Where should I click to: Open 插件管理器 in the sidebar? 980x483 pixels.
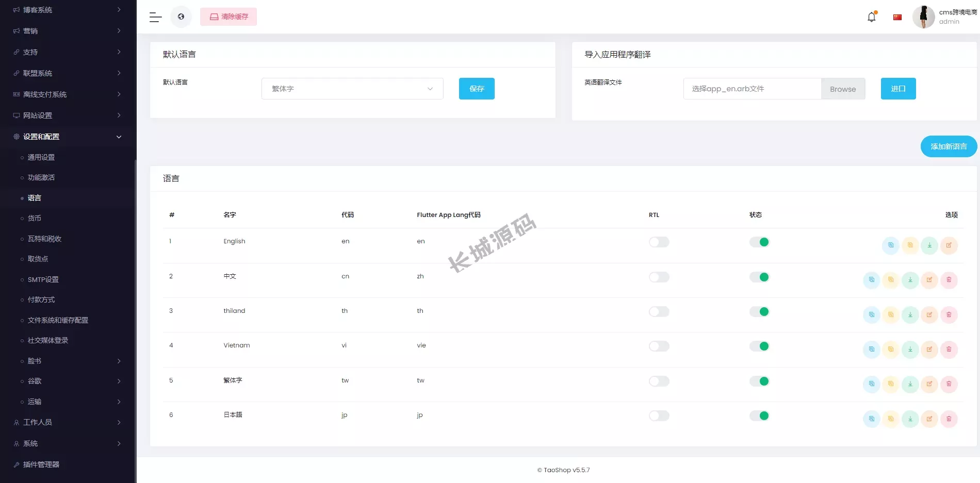41,464
